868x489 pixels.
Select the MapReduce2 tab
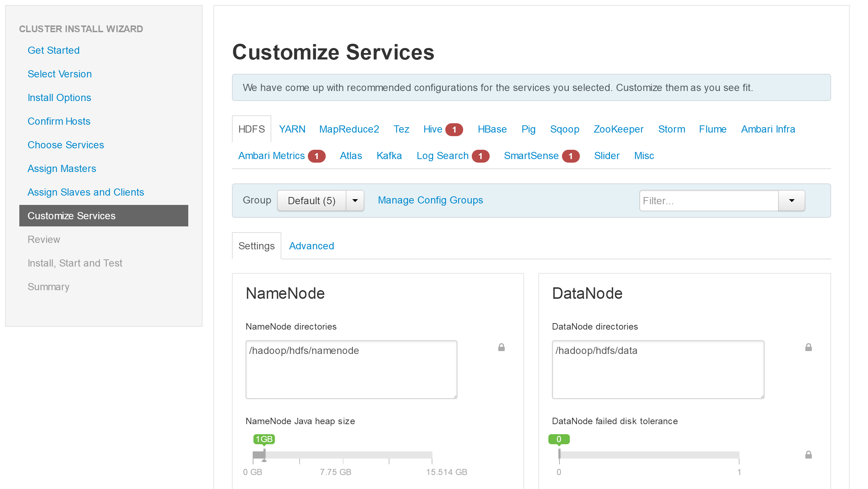[x=349, y=129]
